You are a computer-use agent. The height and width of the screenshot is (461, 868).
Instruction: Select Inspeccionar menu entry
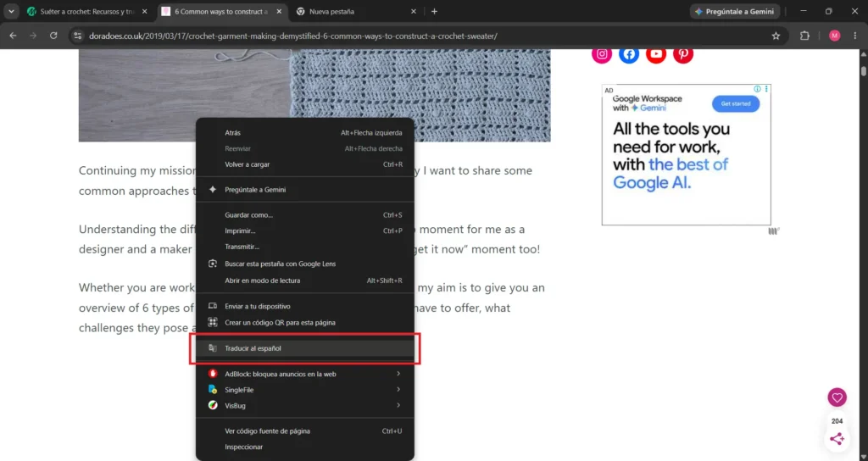click(x=305, y=447)
